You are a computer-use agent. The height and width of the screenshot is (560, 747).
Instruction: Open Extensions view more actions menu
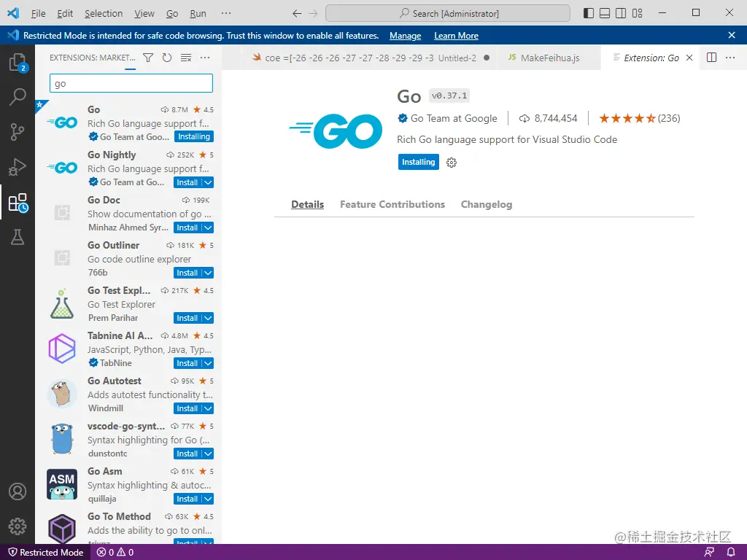205,58
